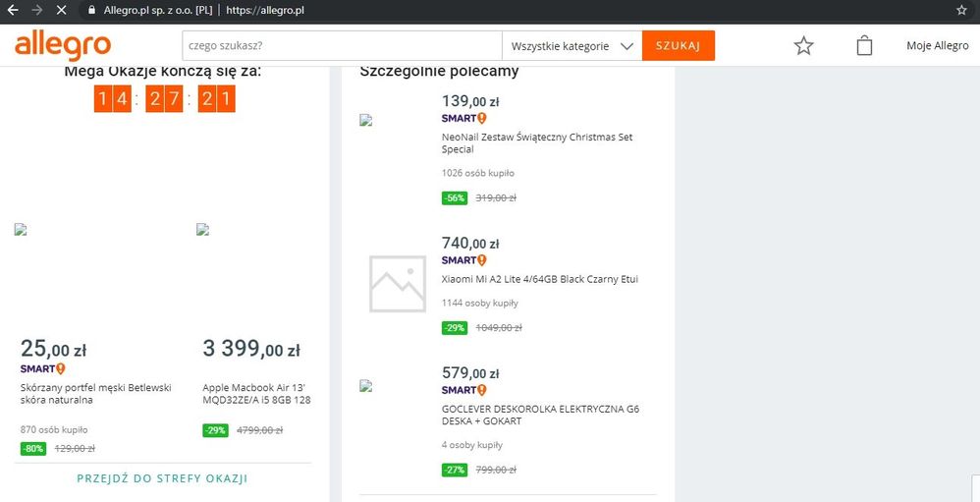Open the Moje Allegro menu
Image resolution: width=980 pixels, height=502 pixels.
[937, 46]
